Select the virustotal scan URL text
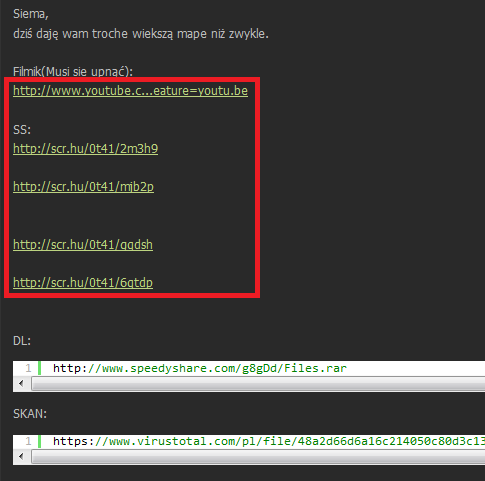Image resolution: width=485 pixels, height=481 pixels. (269, 441)
